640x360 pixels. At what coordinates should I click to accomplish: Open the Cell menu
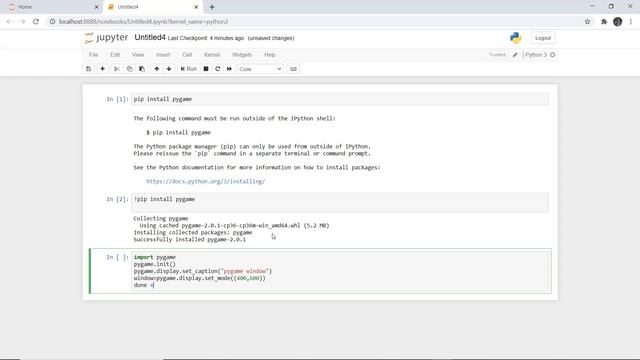click(x=187, y=55)
